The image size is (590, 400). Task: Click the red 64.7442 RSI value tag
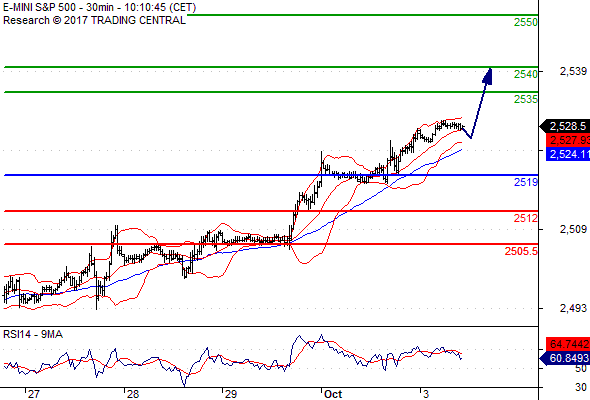pyautogui.click(x=568, y=344)
